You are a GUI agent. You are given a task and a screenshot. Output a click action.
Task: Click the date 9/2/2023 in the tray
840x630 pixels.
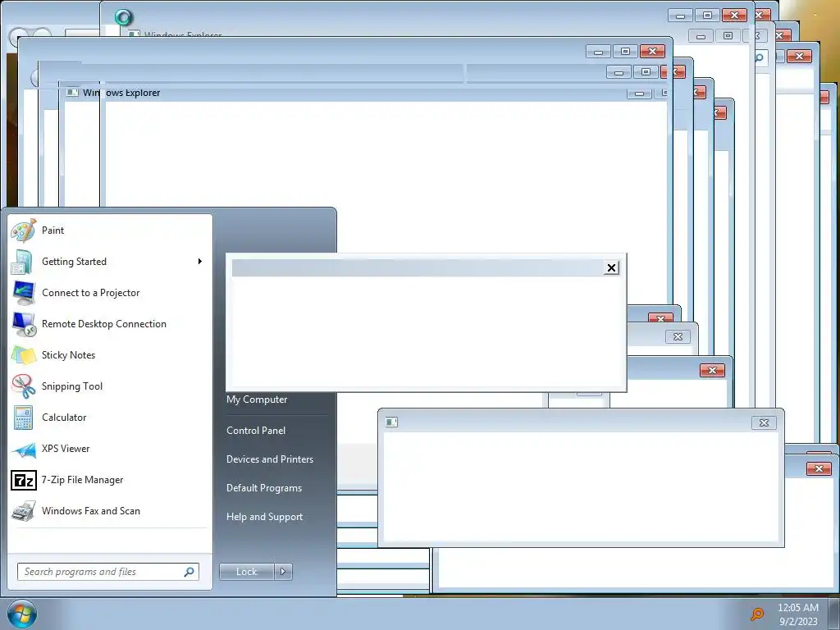pyautogui.click(x=798, y=622)
